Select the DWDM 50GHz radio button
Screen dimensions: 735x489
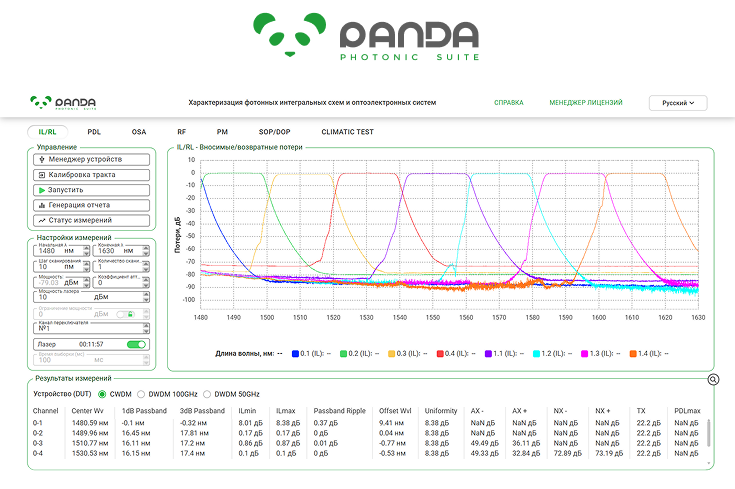click(x=207, y=394)
